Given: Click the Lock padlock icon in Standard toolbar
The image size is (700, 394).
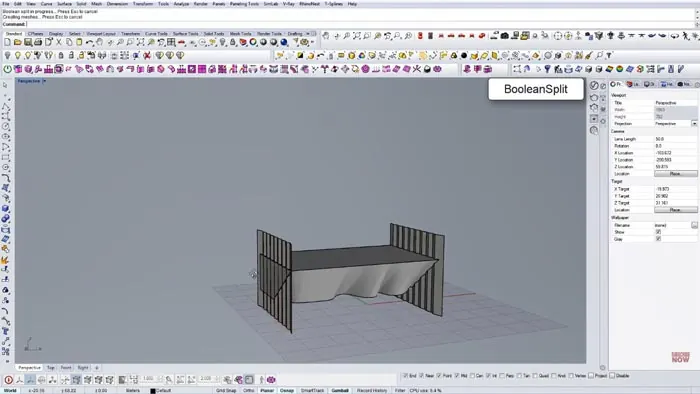Looking at the screenshot, I should point(232,42).
